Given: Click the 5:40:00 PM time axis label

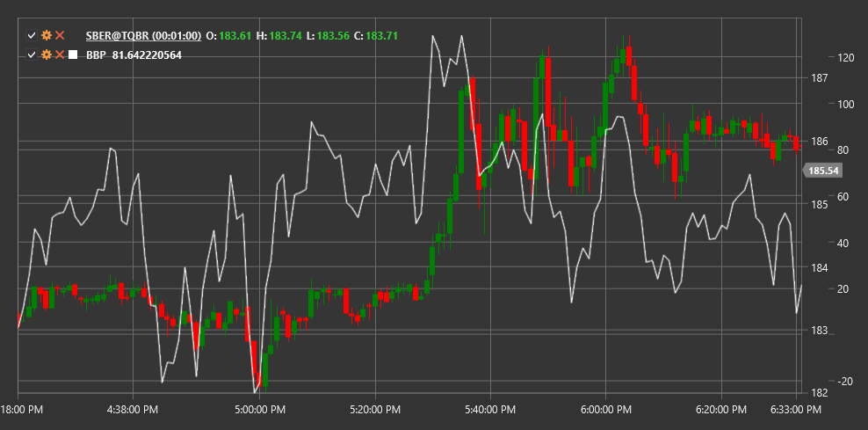Looking at the screenshot, I should pos(490,410).
